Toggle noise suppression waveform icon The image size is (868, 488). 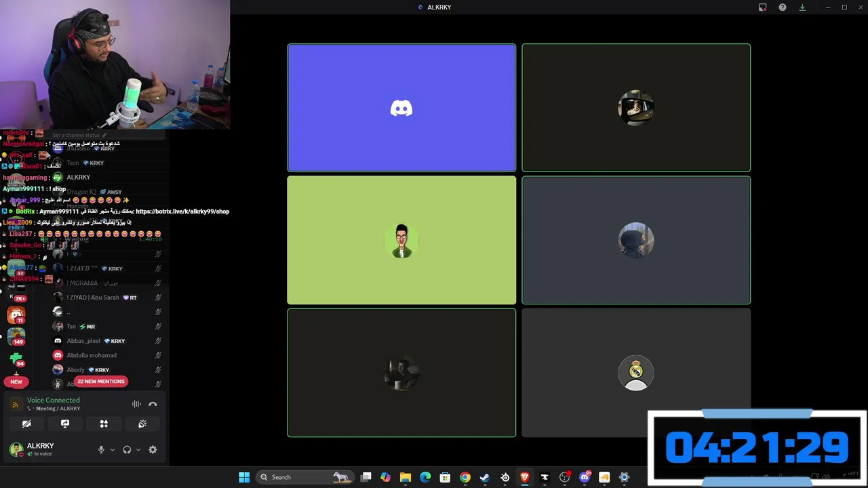136,404
